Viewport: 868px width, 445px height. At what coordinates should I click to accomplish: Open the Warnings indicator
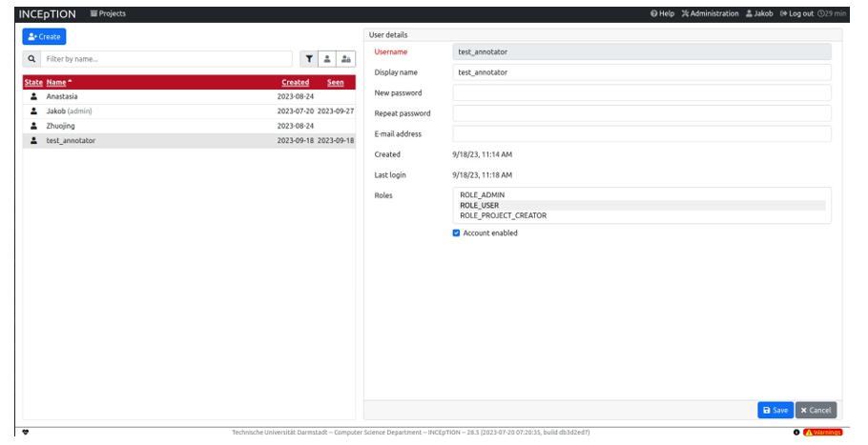tap(823, 432)
